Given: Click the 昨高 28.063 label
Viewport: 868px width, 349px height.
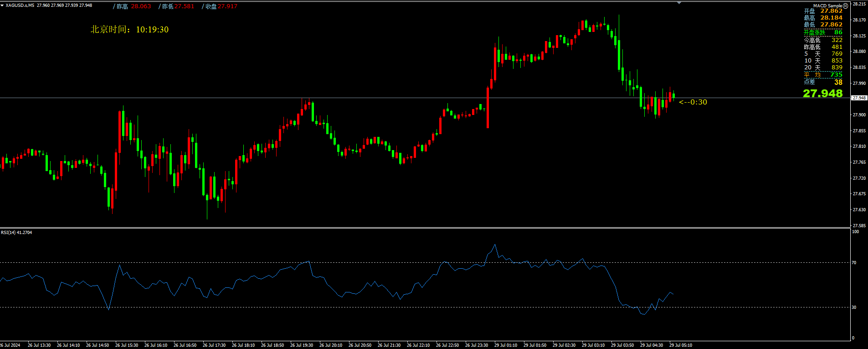Looking at the screenshot, I should click(134, 6).
